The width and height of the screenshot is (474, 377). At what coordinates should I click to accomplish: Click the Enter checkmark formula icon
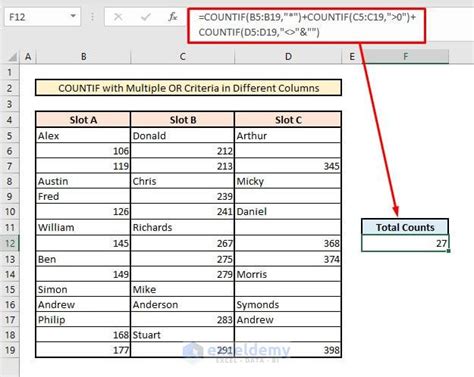146,17
